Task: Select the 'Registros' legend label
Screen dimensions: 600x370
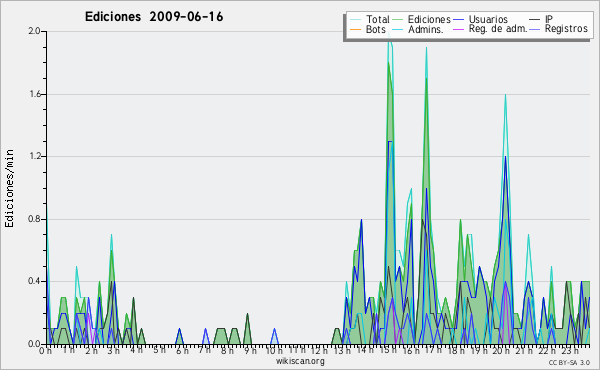Action: coord(566,29)
